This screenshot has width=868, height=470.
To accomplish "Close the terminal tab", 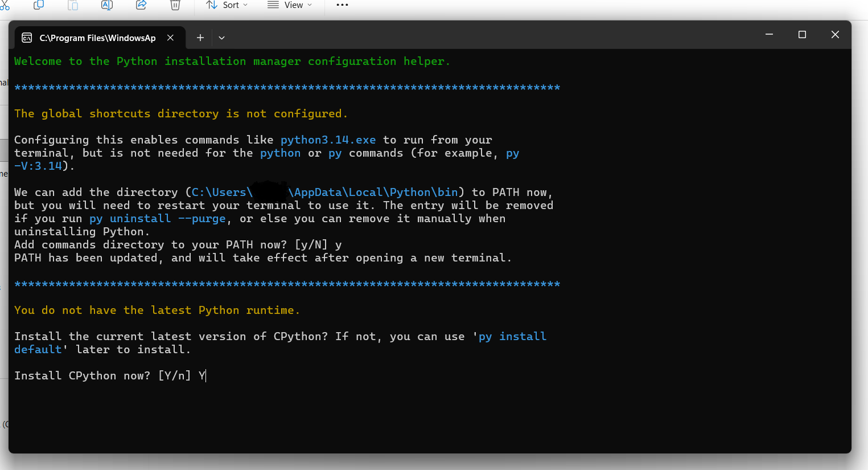I will tap(170, 38).
